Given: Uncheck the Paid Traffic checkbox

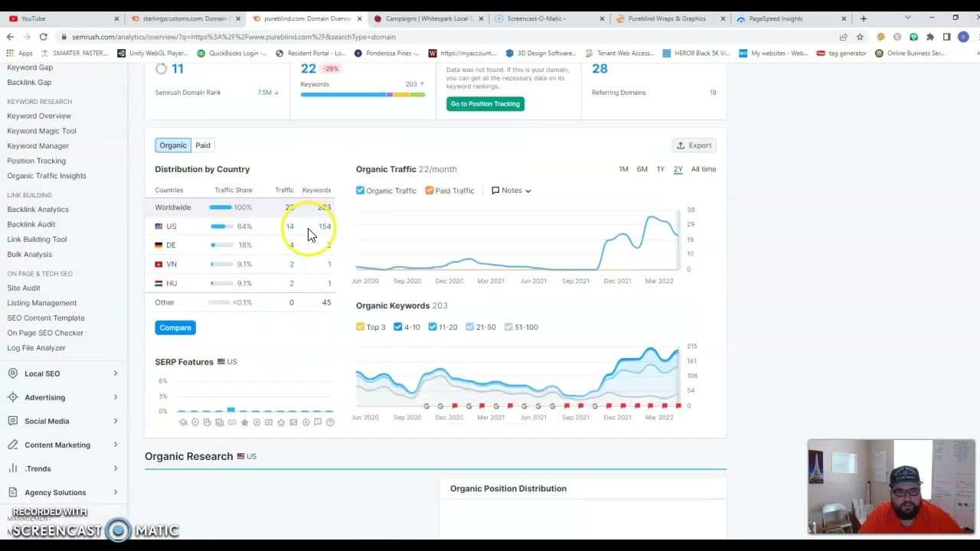Looking at the screenshot, I should (430, 191).
